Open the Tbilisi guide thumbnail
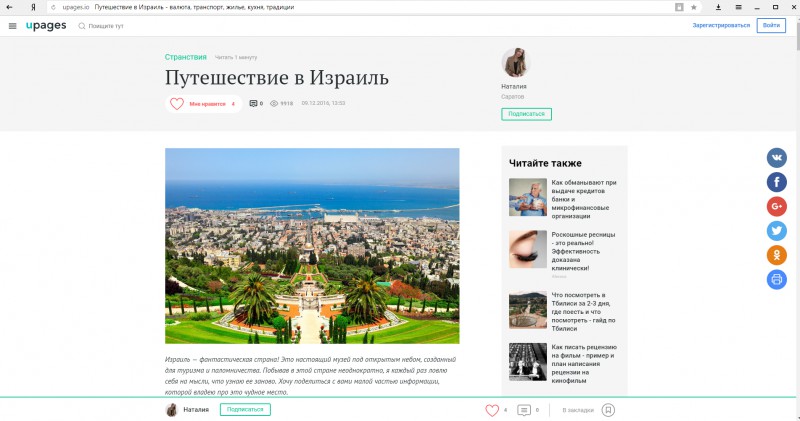 528,310
